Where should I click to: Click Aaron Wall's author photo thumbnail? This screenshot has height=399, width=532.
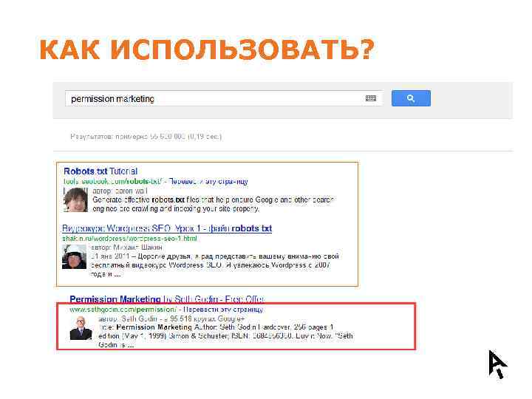[75, 199]
